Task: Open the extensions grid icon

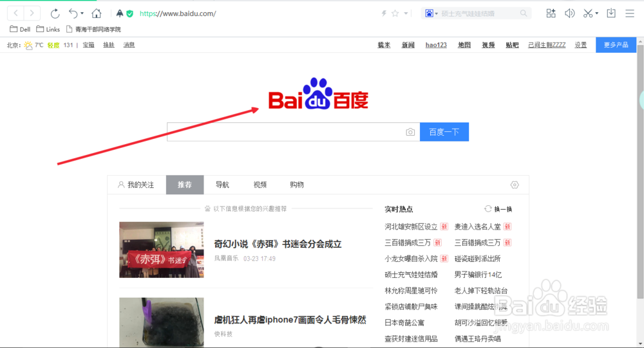Action: 551,14
